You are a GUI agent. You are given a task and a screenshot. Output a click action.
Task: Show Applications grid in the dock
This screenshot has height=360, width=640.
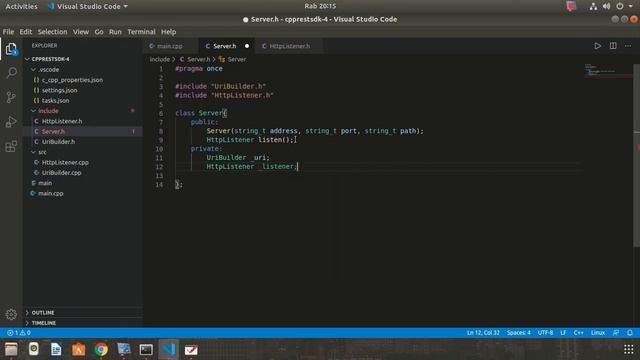click(x=629, y=349)
